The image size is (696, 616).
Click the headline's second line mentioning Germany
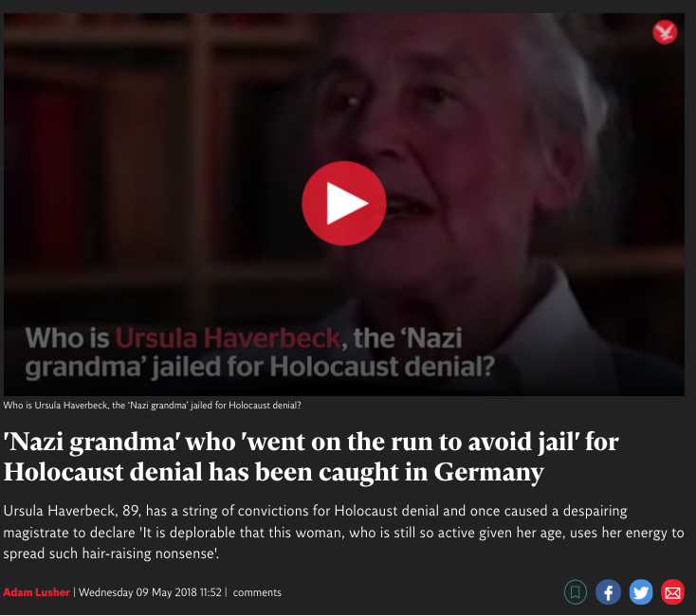[x=273, y=472]
